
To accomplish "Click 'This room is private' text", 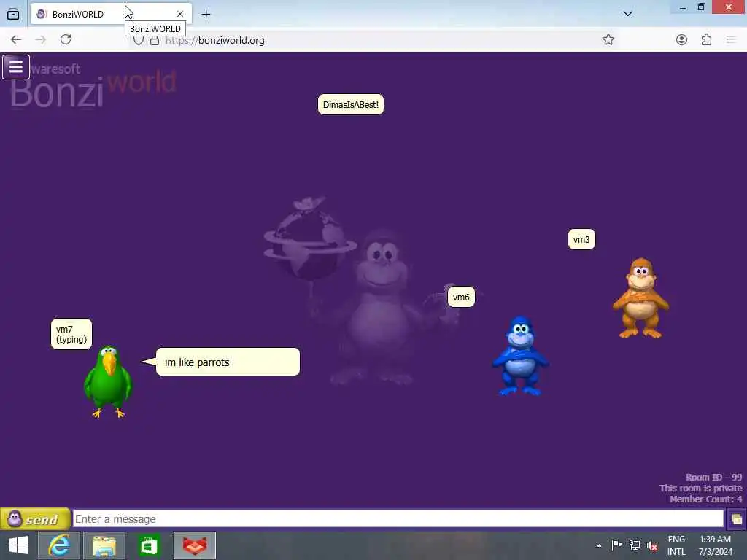I will 700,488.
